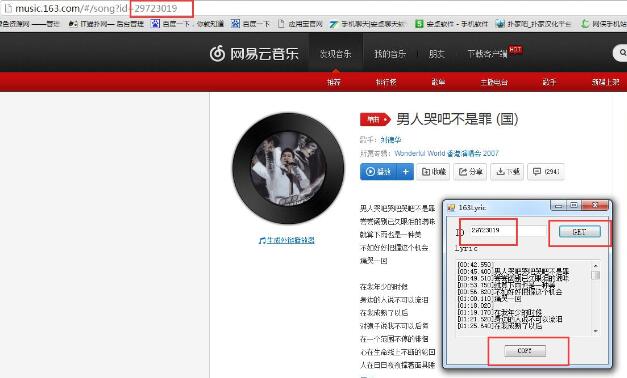Click the NetEase Cloud Music logo
The image size is (627, 378).
(254, 54)
